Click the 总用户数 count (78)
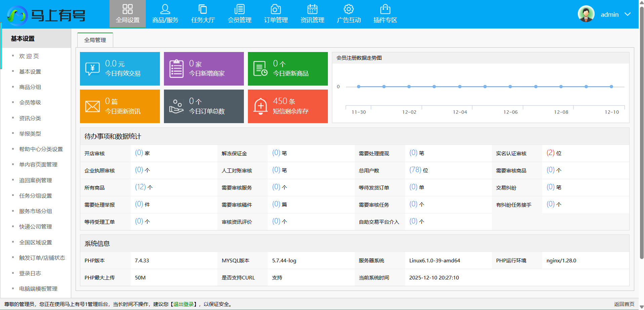The height and width of the screenshot is (310, 644). [415, 170]
